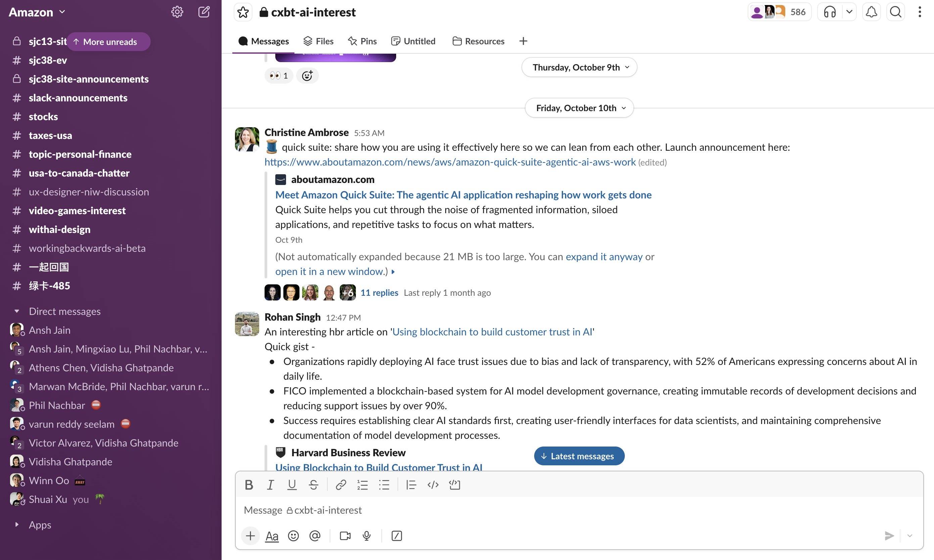The height and width of the screenshot is (560, 934).
Task: Open Amazon workspace dropdown menu
Action: 37,12
